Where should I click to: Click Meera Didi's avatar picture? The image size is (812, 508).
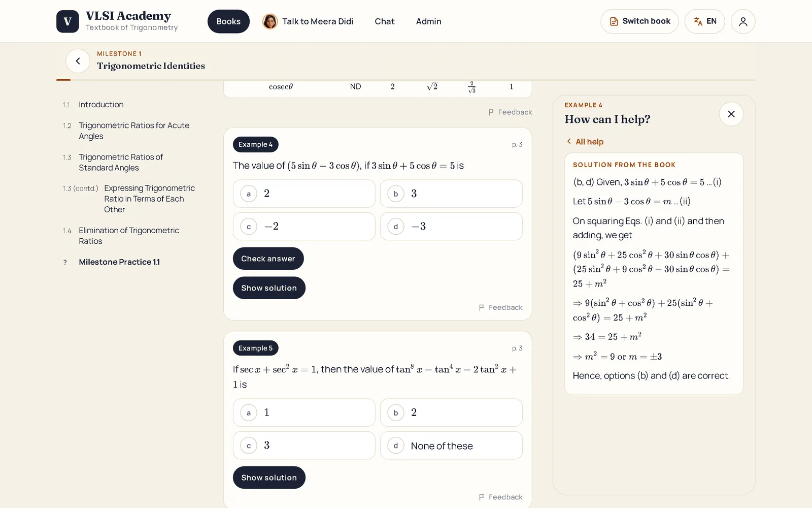tap(270, 21)
